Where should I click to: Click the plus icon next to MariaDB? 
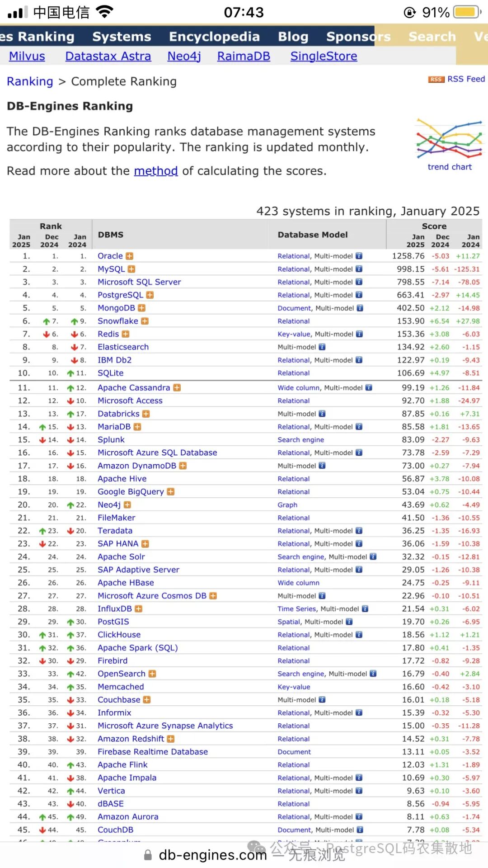pos(137,427)
